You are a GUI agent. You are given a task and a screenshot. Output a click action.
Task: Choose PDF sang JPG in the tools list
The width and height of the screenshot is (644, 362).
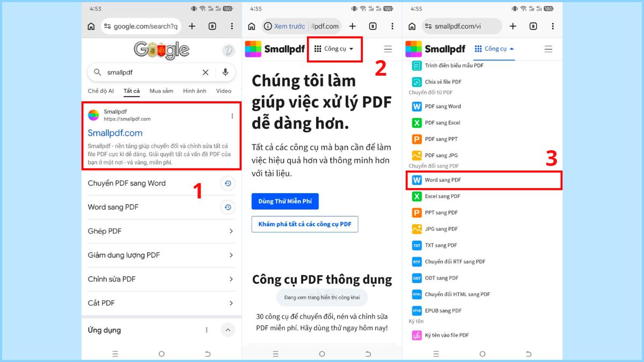[x=435, y=156]
